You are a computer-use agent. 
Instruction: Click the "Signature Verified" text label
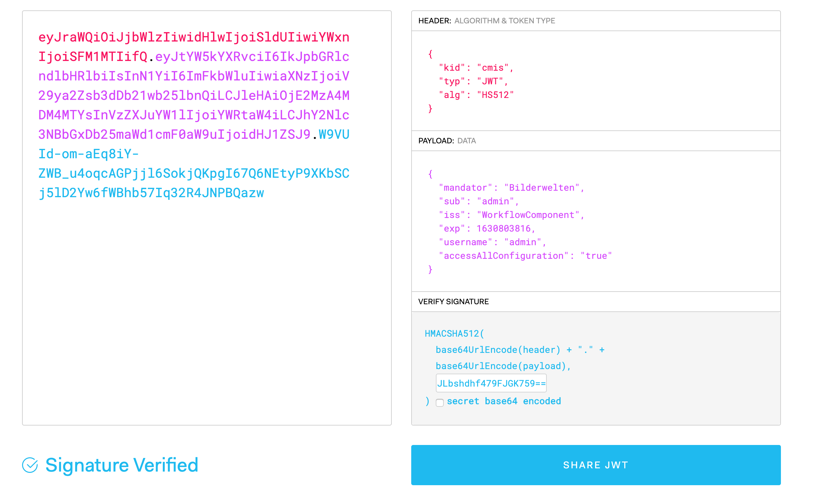[122, 465]
